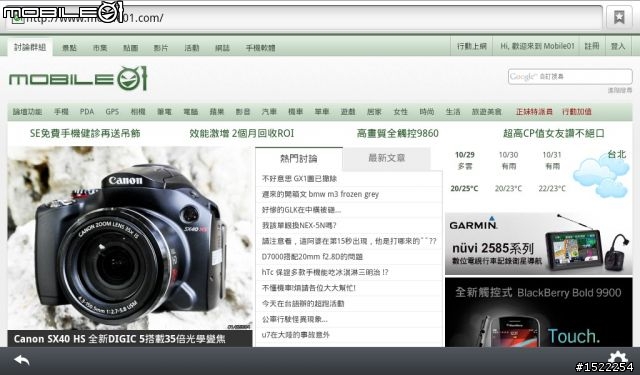Select the 討論群組 top tab
The width and height of the screenshot is (640, 375).
click(30, 47)
